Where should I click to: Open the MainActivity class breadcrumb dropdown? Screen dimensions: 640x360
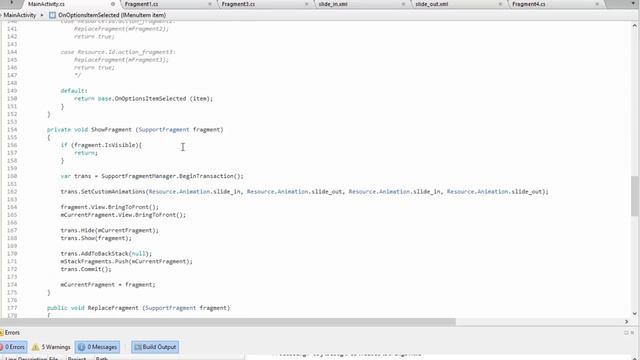(21, 15)
